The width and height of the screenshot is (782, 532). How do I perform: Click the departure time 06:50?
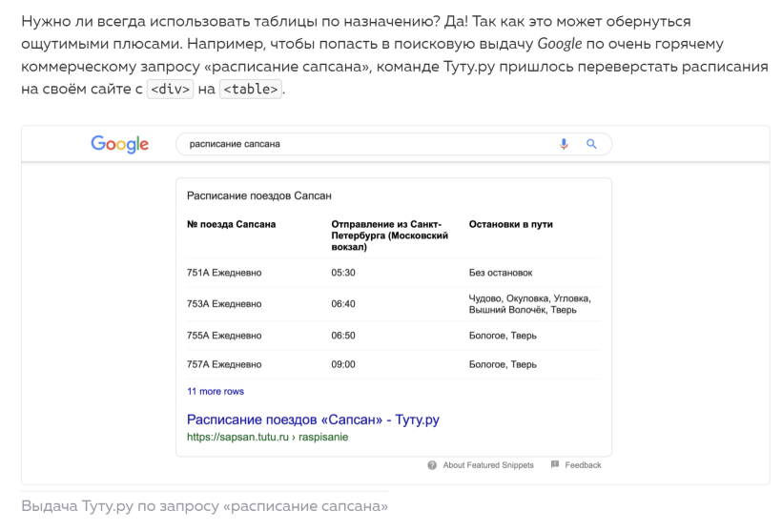(343, 336)
